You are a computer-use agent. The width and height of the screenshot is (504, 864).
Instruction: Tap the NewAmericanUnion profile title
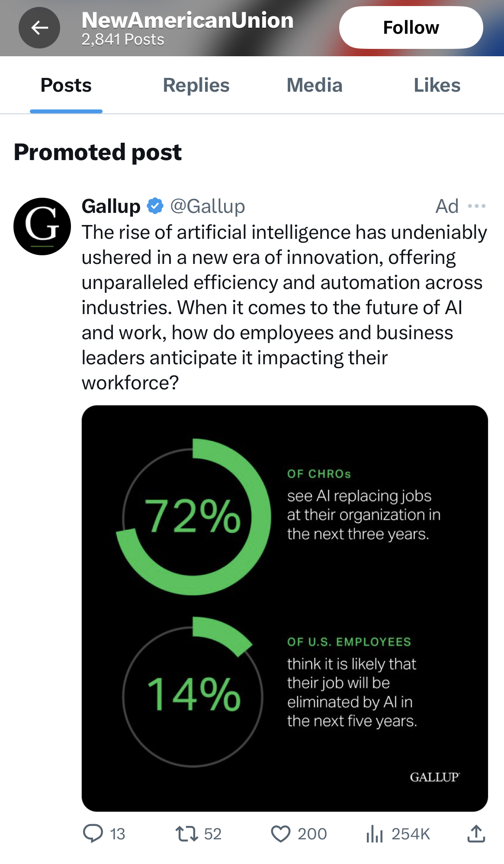pyautogui.click(x=187, y=20)
